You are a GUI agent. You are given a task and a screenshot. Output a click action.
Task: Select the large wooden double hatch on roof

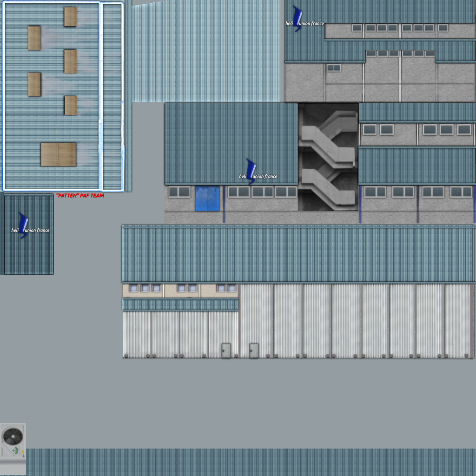pos(58,154)
